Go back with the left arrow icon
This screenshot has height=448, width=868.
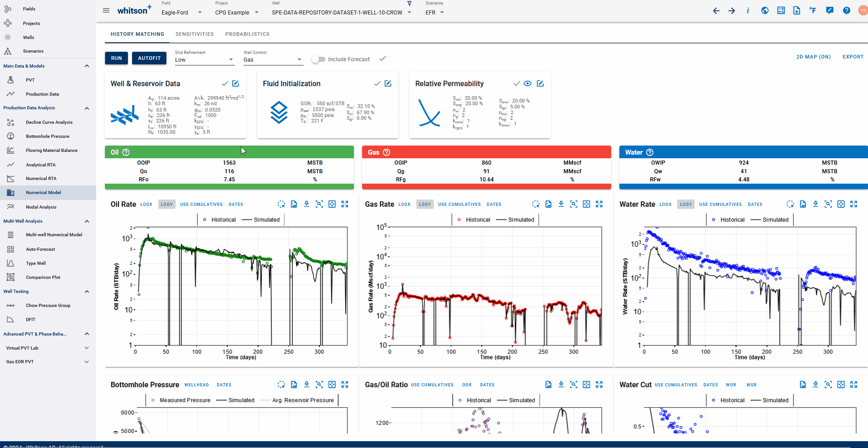tap(716, 10)
